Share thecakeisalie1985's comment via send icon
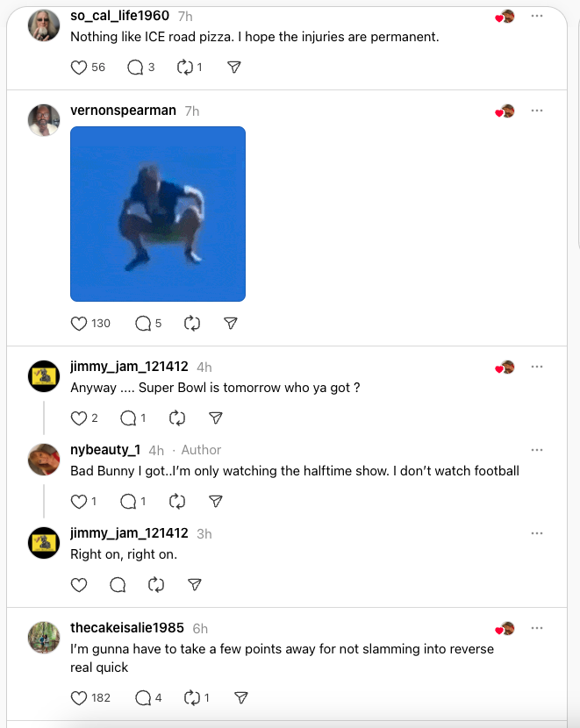Viewport: 580px width, 728px height. point(241,698)
